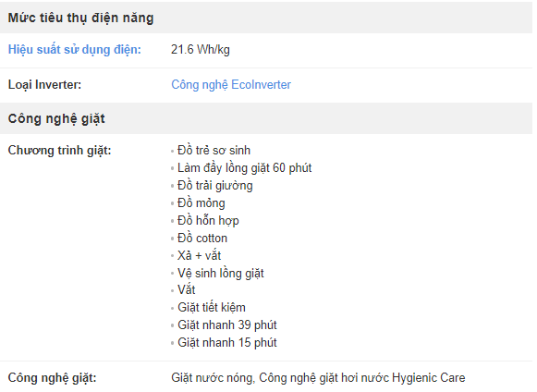
Task: Click the Công nghệ giặt section header
Action: point(56,119)
